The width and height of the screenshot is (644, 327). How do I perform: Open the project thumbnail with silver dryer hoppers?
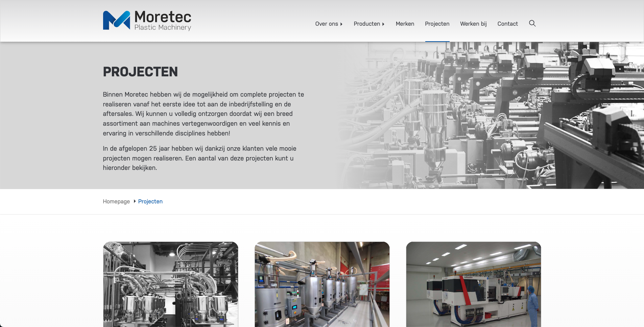(322, 284)
